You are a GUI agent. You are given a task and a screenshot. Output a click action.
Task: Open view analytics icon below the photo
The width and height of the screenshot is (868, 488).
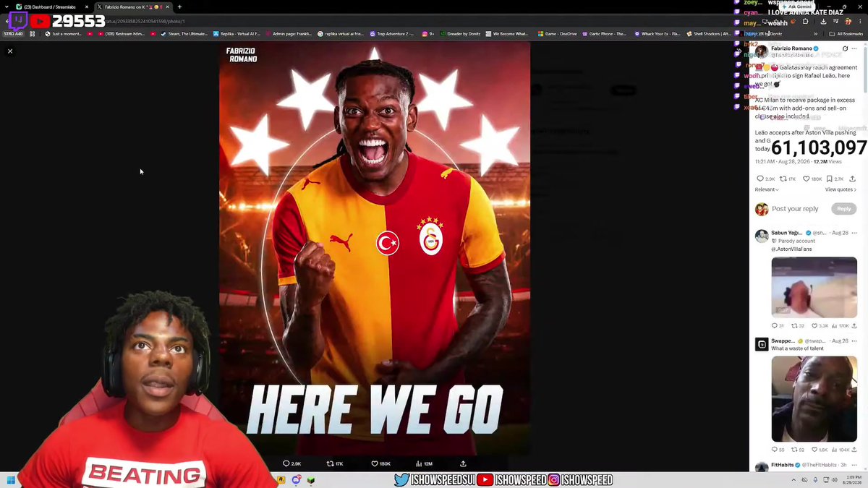[418, 463]
